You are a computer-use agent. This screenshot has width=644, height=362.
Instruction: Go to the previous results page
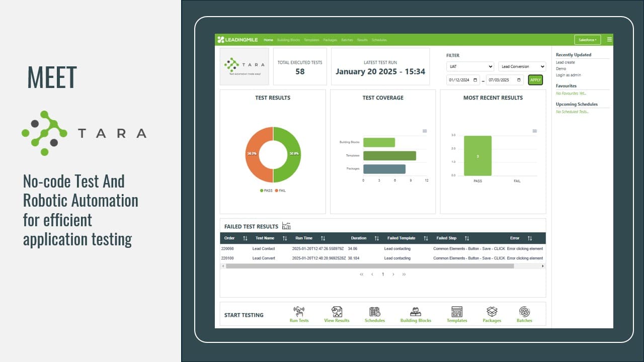tap(372, 275)
